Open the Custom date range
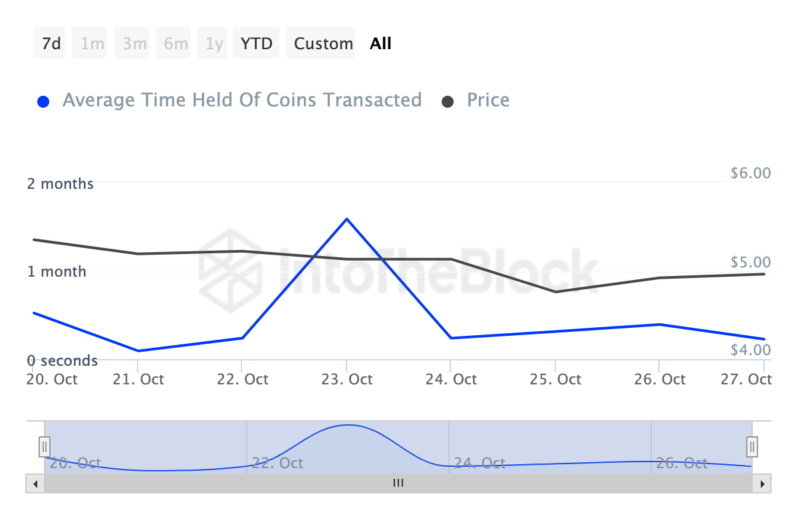 323,44
